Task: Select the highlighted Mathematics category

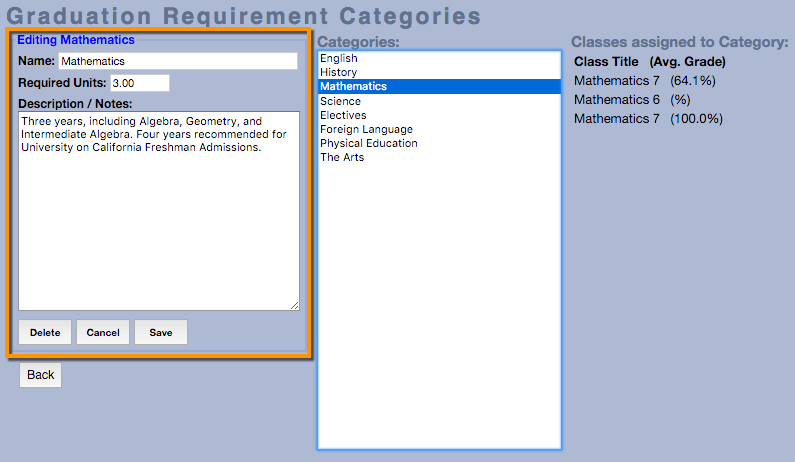Action: tap(353, 87)
